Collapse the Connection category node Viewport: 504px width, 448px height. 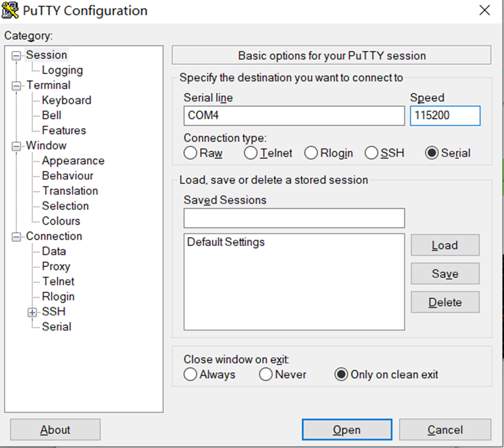(16, 237)
